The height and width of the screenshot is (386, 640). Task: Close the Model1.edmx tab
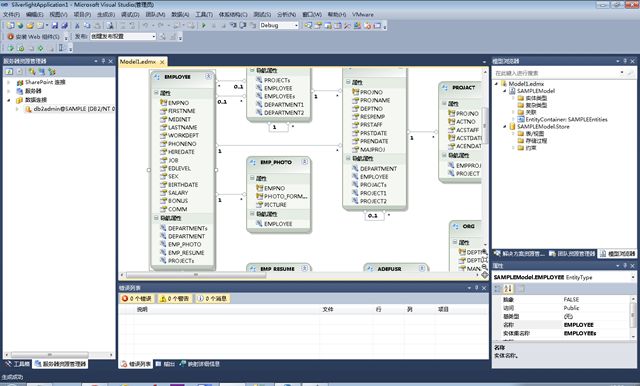pyautogui.click(x=162, y=62)
